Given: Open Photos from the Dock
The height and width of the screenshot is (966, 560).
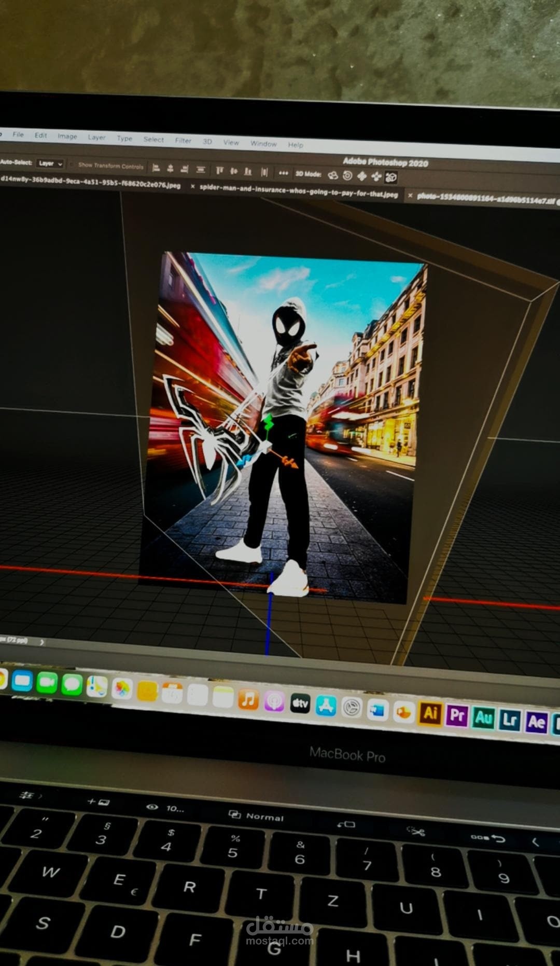Looking at the screenshot, I should click(x=122, y=689).
